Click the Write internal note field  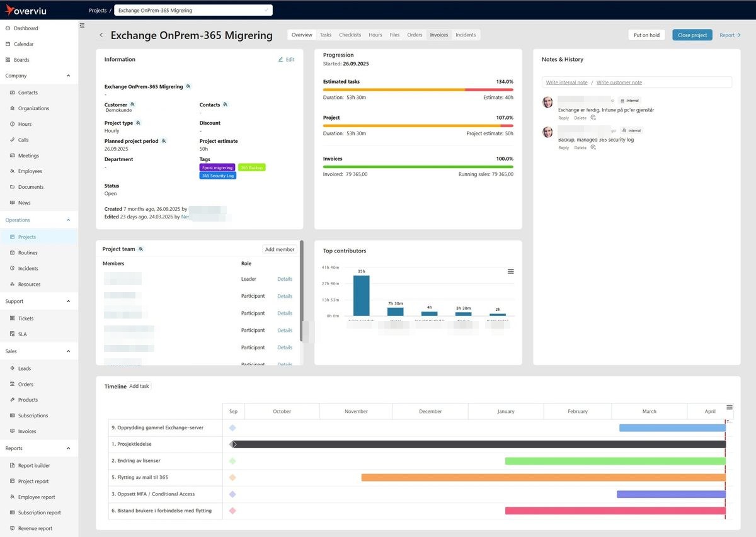[566, 82]
